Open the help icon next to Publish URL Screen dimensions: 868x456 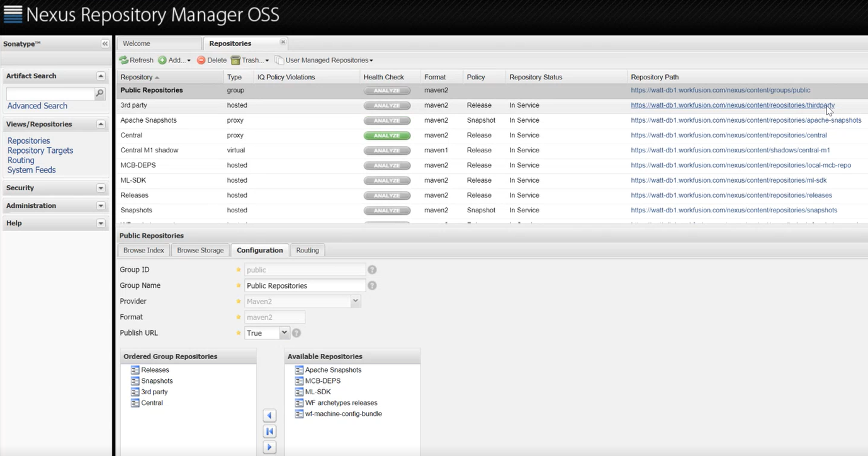[296, 333]
